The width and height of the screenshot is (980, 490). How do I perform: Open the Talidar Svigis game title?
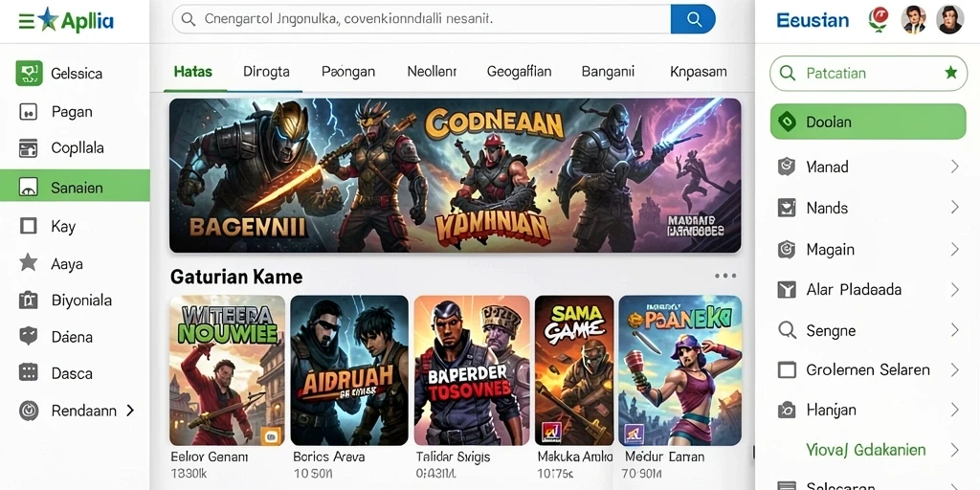pyautogui.click(x=453, y=457)
